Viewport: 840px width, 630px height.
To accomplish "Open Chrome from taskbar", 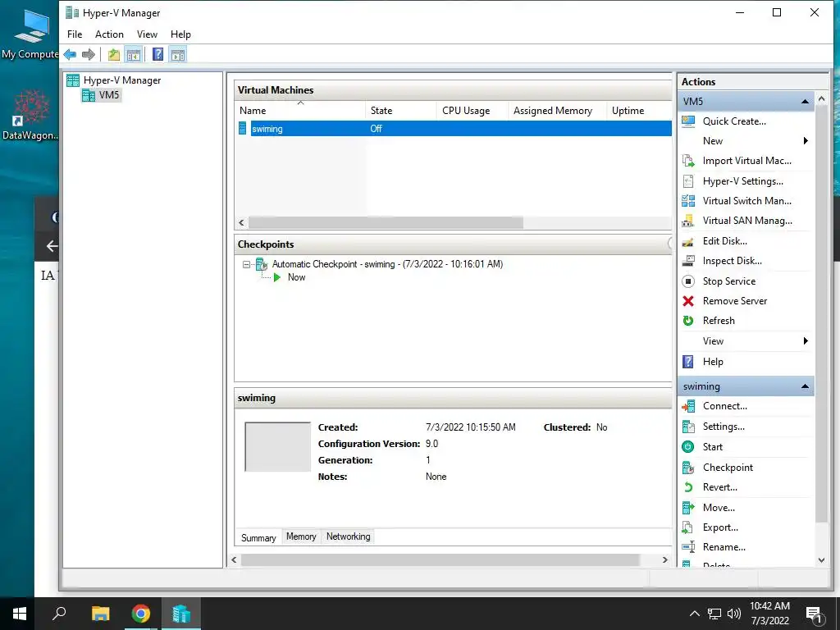I will 141,614.
